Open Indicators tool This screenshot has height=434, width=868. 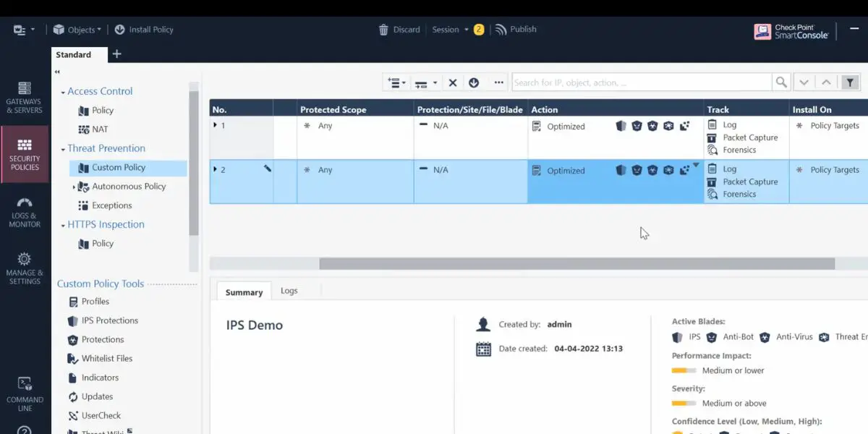(x=93, y=378)
